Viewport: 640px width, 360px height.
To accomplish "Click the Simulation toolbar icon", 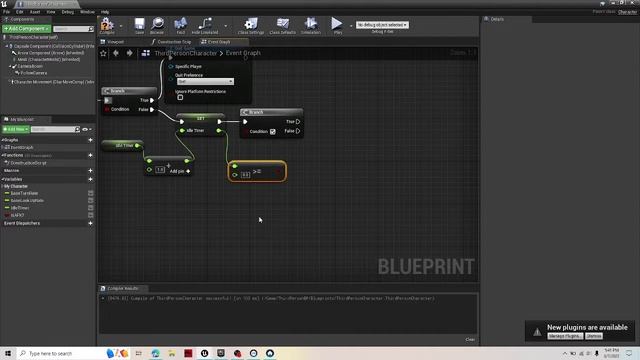I will pos(311,25).
